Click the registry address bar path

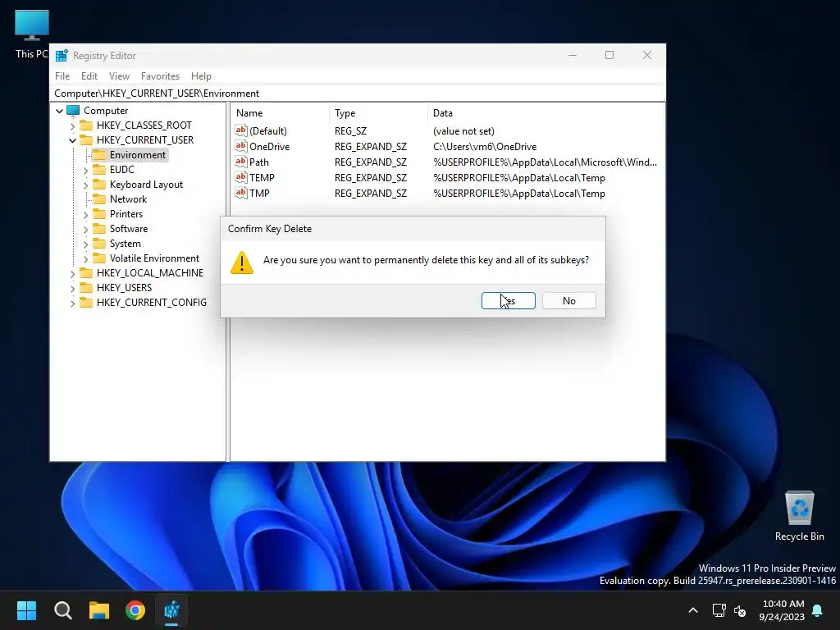tap(157, 94)
